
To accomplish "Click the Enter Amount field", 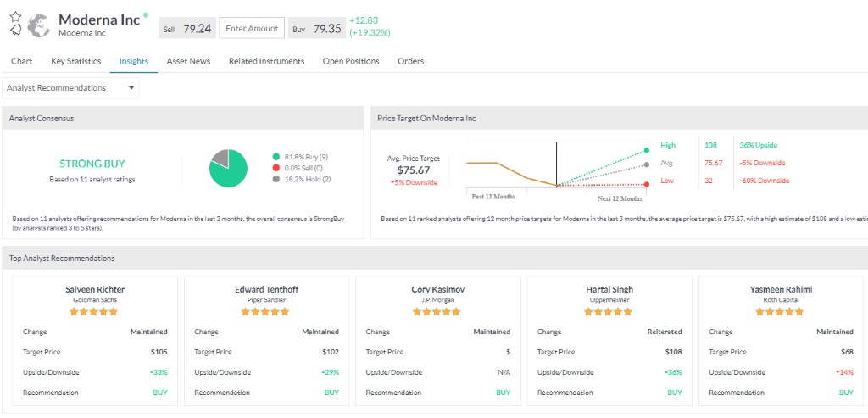I will [252, 28].
